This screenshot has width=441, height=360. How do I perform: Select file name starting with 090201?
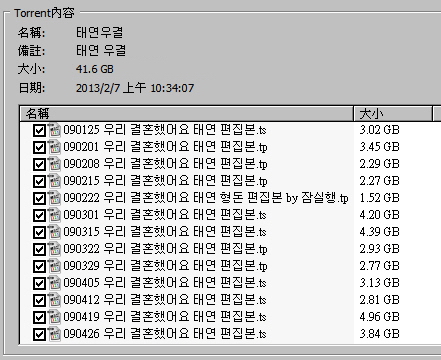coord(165,147)
